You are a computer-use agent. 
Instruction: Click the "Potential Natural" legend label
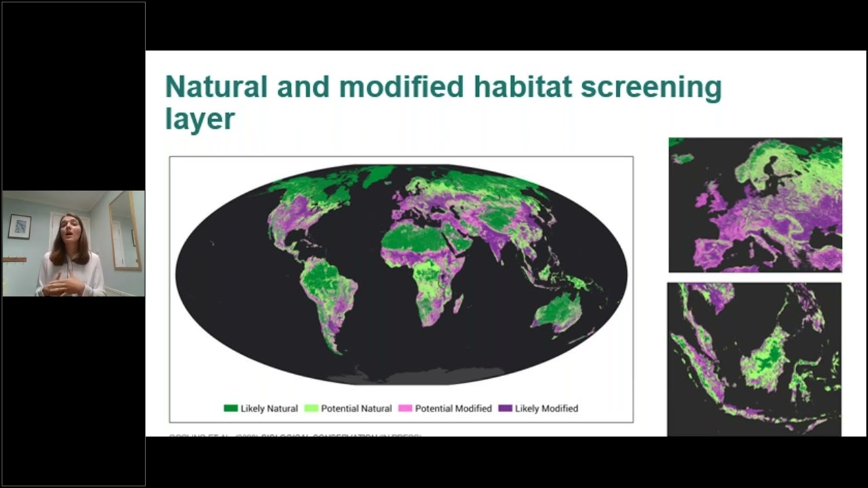tap(357, 409)
